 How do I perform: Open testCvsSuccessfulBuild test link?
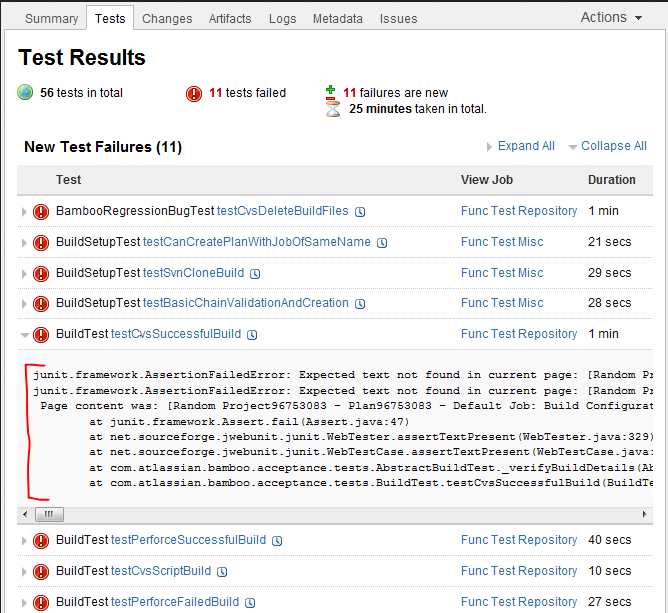[176, 334]
